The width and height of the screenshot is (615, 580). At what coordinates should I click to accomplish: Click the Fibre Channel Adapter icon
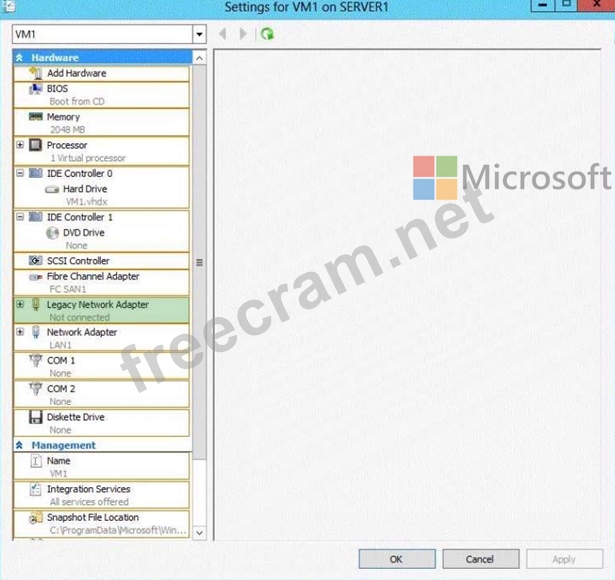click(x=36, y=277)
